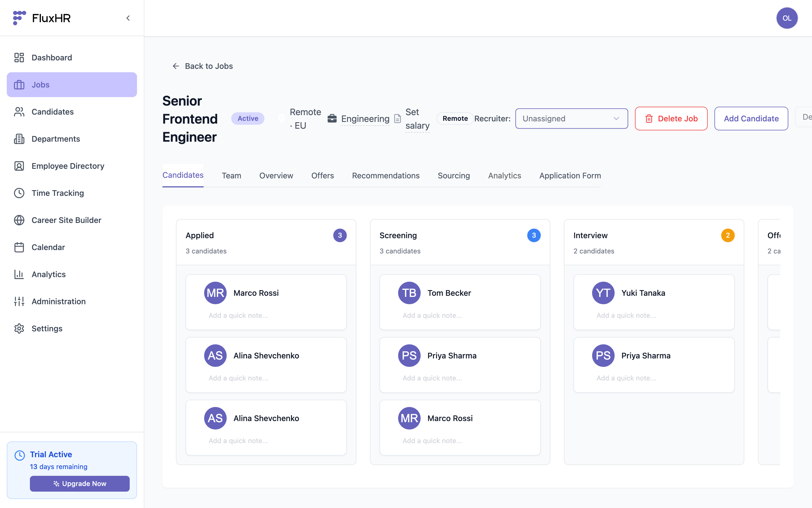This screenshot has width=812, height=508.
Task: Add a quick note for Yuki Tanaka
Action: click(x=626, y=316)
